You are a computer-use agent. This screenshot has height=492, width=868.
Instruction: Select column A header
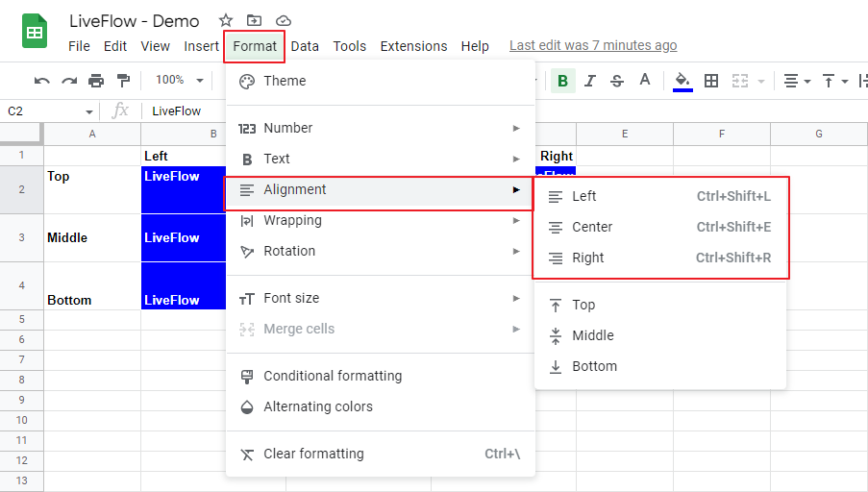92,134
